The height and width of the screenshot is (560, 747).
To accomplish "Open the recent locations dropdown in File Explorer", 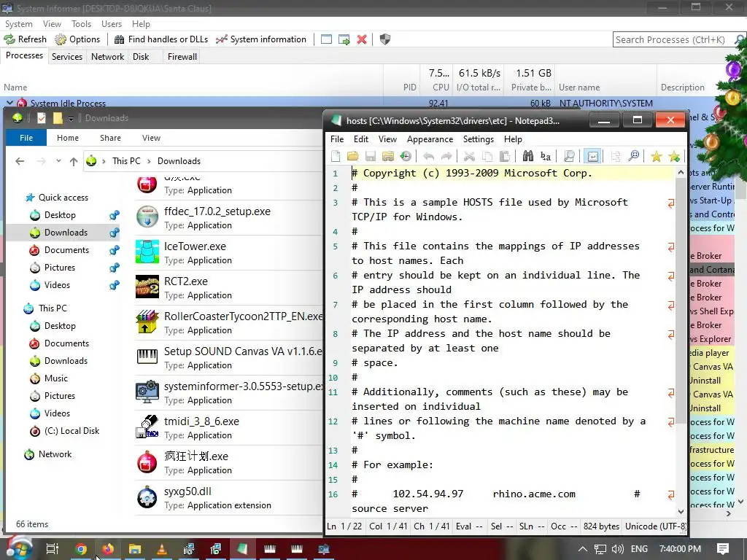I will click(58, 161).
